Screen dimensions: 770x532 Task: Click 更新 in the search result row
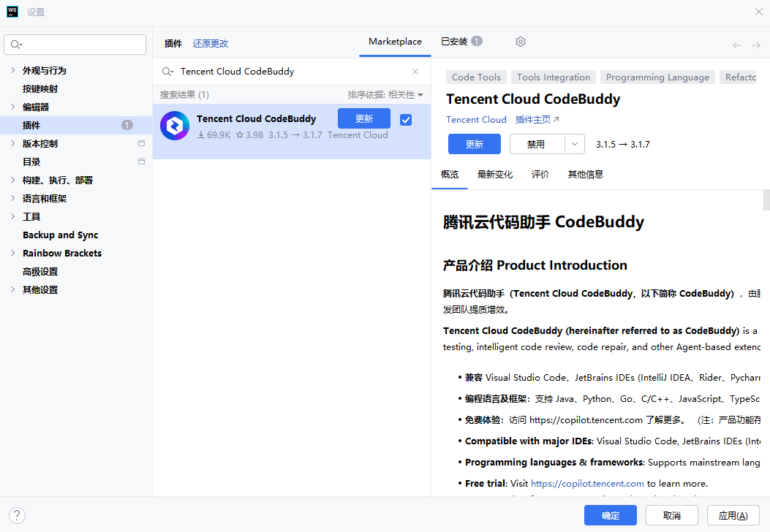(364, 119)
